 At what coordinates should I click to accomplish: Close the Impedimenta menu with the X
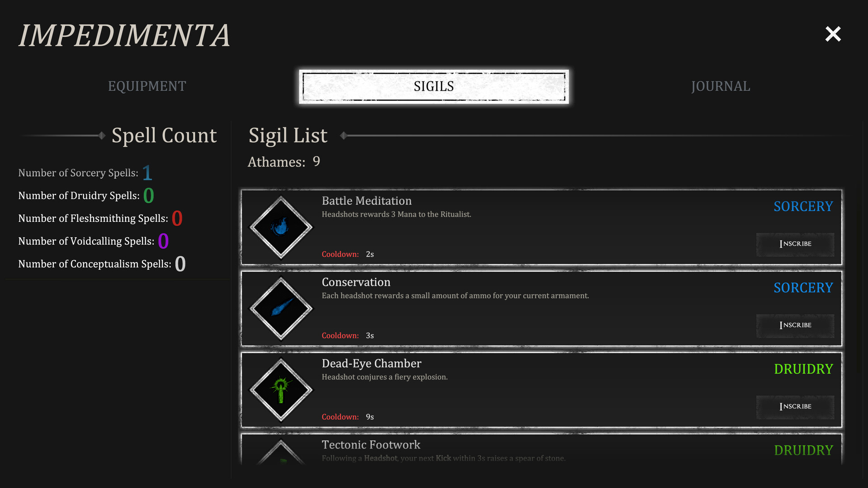pyautogui.click(x=833, y=34)
